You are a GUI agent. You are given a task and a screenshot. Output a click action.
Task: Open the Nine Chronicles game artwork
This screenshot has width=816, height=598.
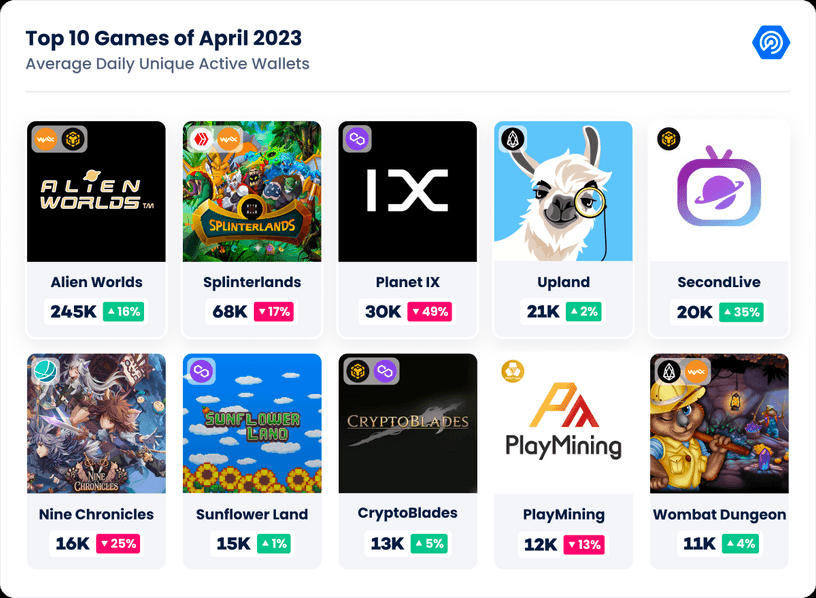(96, 423)
